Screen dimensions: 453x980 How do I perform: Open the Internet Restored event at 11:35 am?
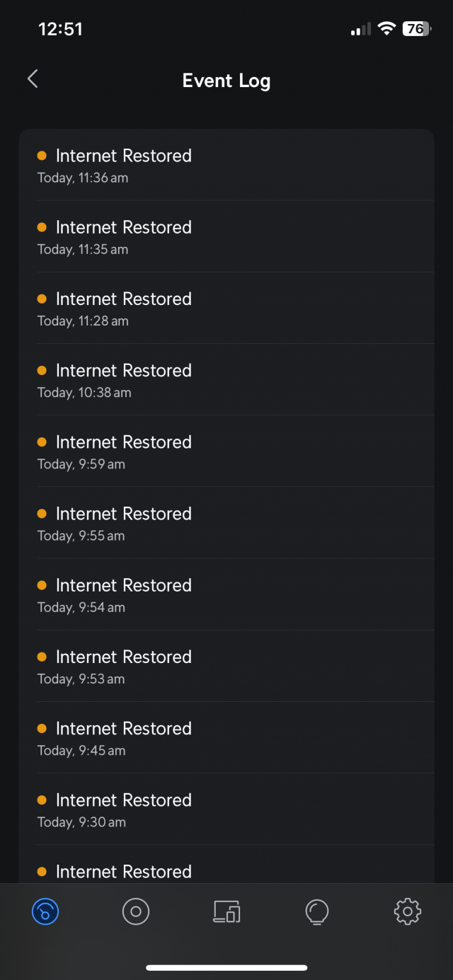point(226,236)
